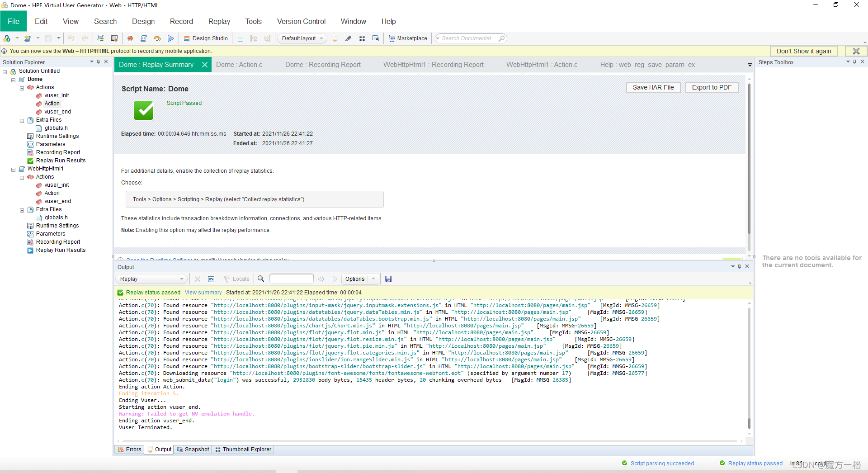The width and height of the screenshot is (868, 473).
Task: Close the Dome Replay Summary tab
Action: coord(205,65)
